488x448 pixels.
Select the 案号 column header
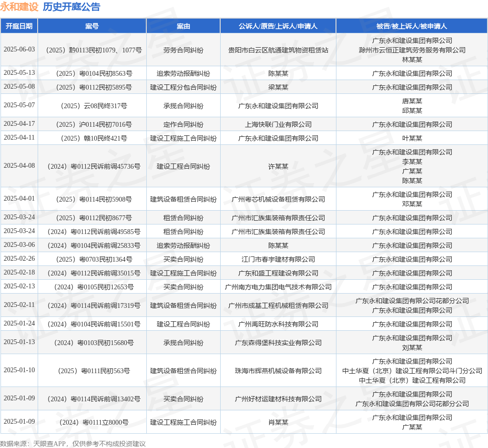92,26
